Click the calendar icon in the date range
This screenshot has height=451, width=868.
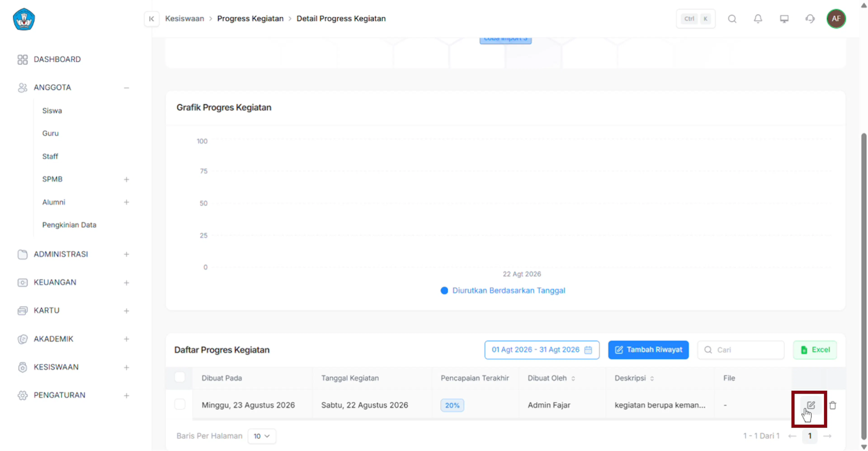[588, 350]
